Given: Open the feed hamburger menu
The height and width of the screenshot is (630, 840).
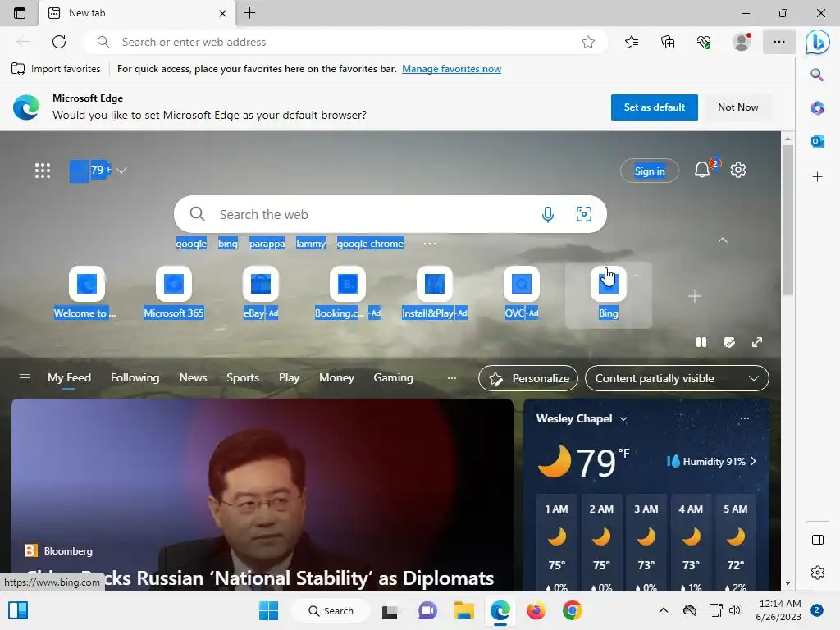Looking at the screenshot, I should (25, 378).
